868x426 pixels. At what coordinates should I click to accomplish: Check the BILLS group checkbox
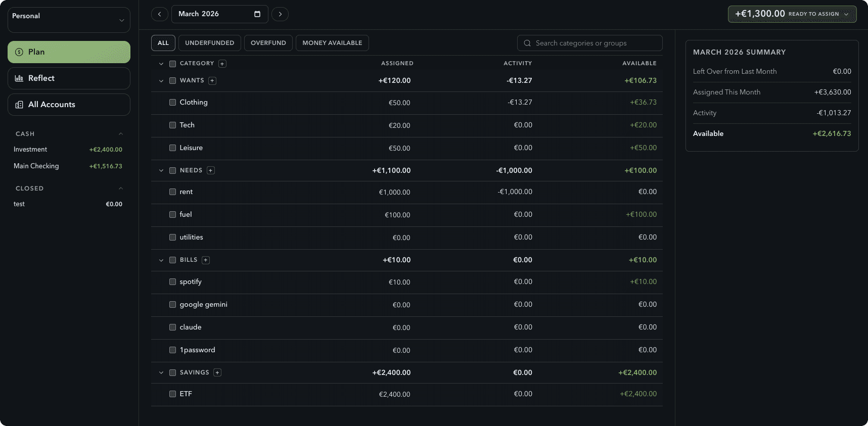point(172,260)
